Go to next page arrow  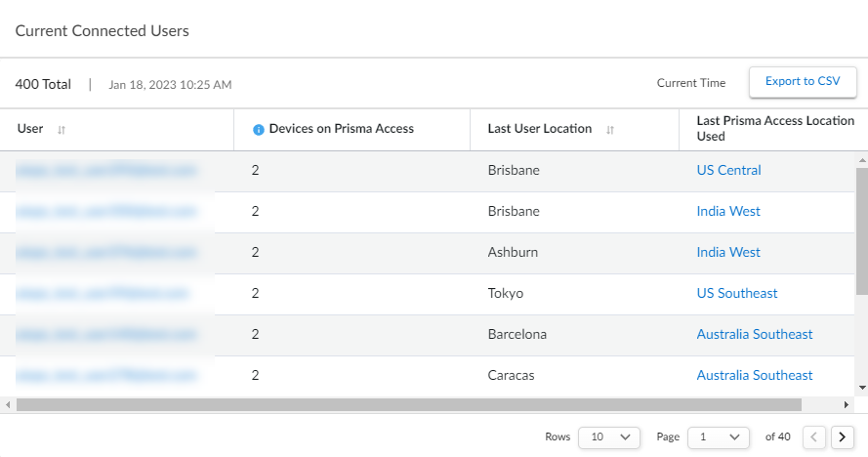843,436
